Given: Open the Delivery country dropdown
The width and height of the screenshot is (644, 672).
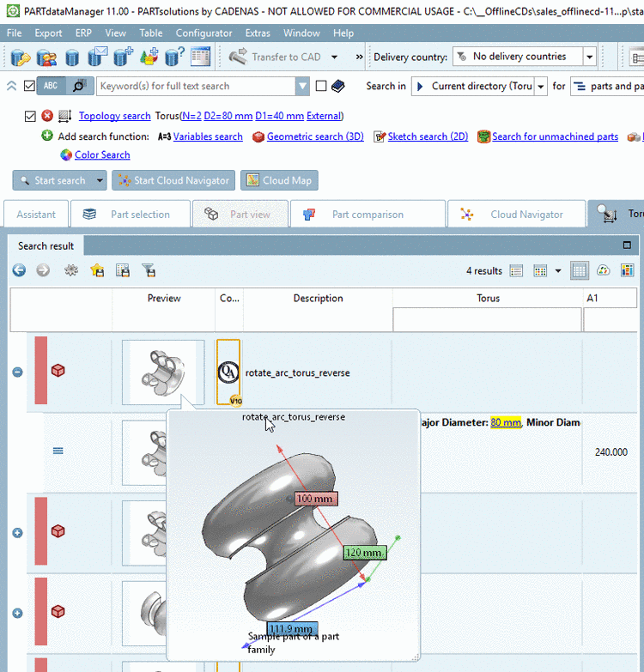Looking at the screenshot, I should pos(589,57).
